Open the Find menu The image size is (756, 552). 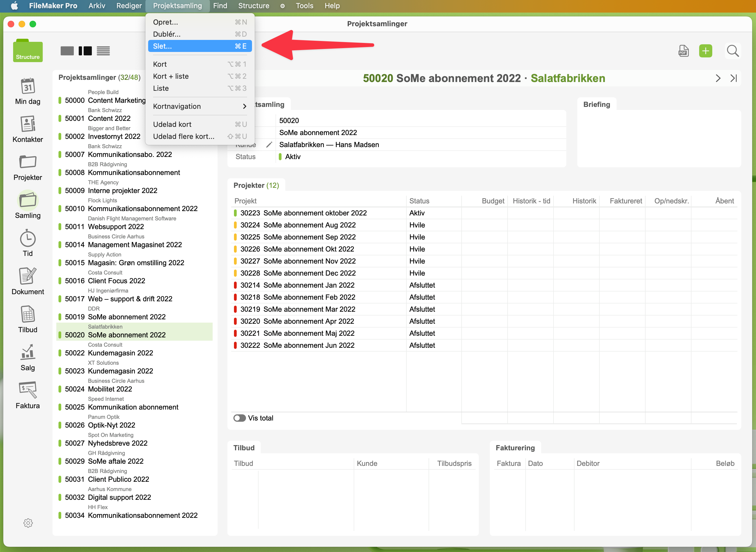tap(220, 6)
